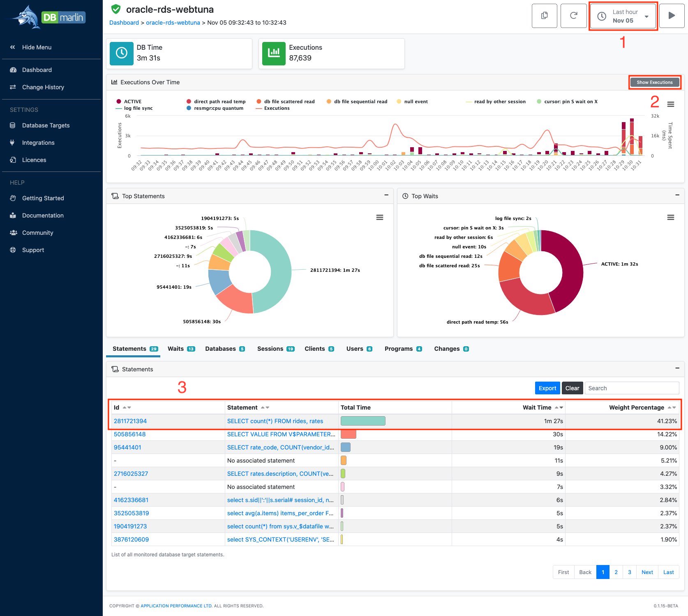Collapse the Statements table panel
The image size is (688, 616).
[677, 368]
